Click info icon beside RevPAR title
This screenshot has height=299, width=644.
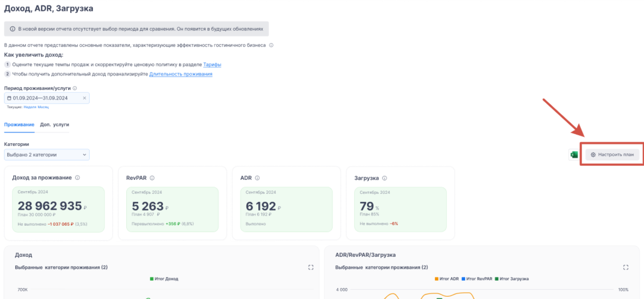point(152,178)
